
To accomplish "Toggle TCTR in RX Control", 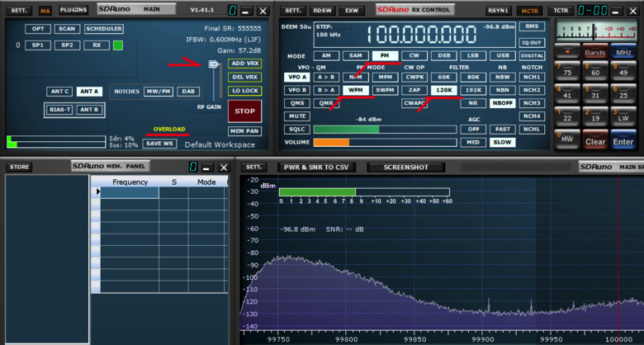I will (x=561, y=11).
